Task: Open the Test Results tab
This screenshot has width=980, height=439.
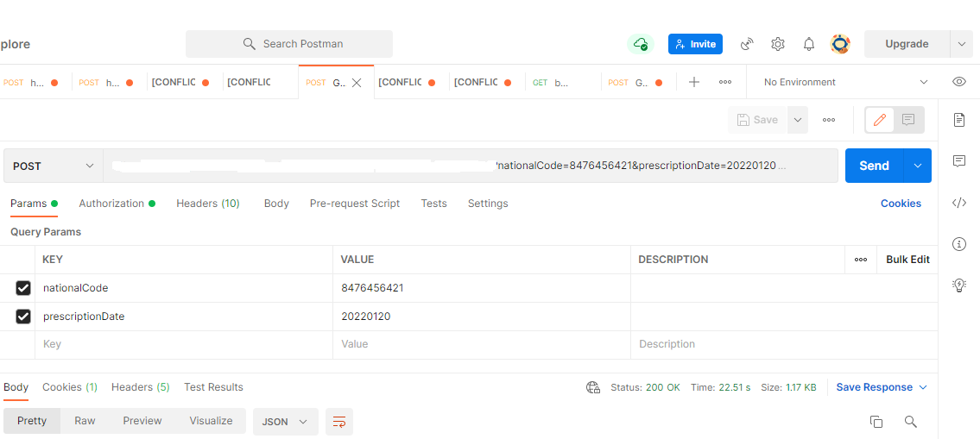Action: click(213, 387)
